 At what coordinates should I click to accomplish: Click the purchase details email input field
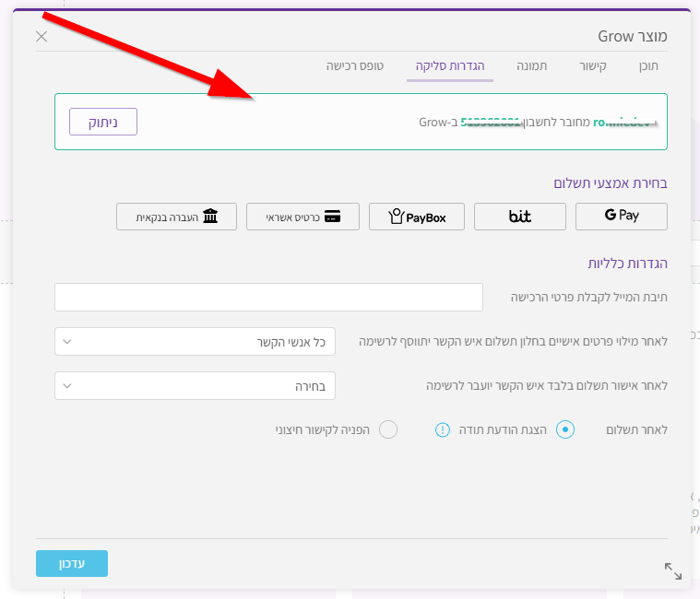[x=268, y=298]
